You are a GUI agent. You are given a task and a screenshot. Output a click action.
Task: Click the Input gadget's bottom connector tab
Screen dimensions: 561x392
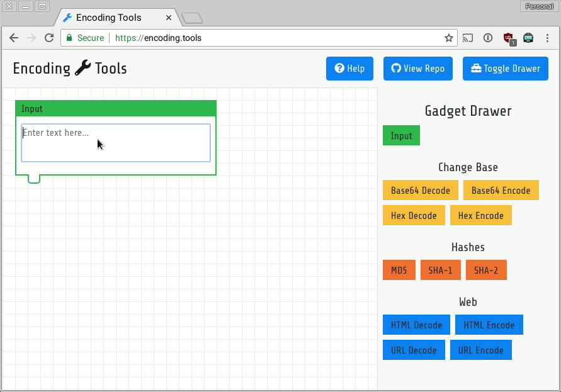coord(34,179)
